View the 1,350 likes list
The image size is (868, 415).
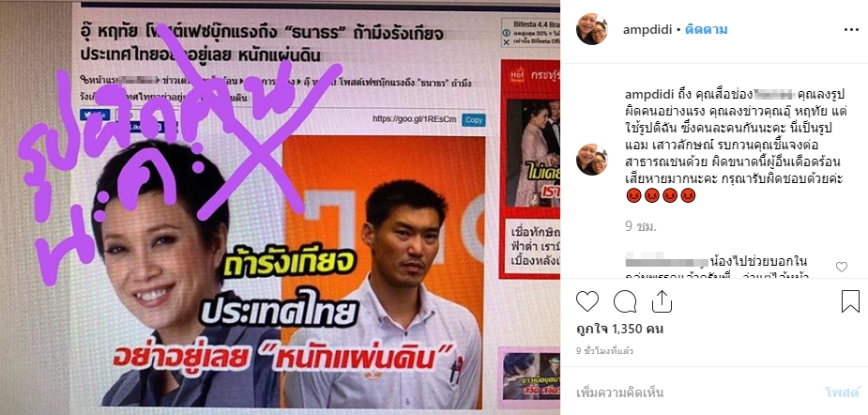620,330
